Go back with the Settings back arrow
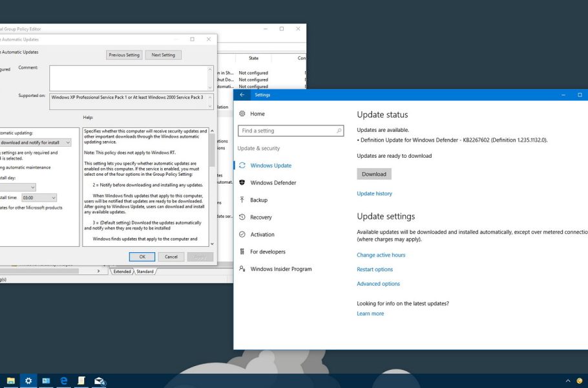The height and width of the screenshot is (388, 588). [242, 95]
